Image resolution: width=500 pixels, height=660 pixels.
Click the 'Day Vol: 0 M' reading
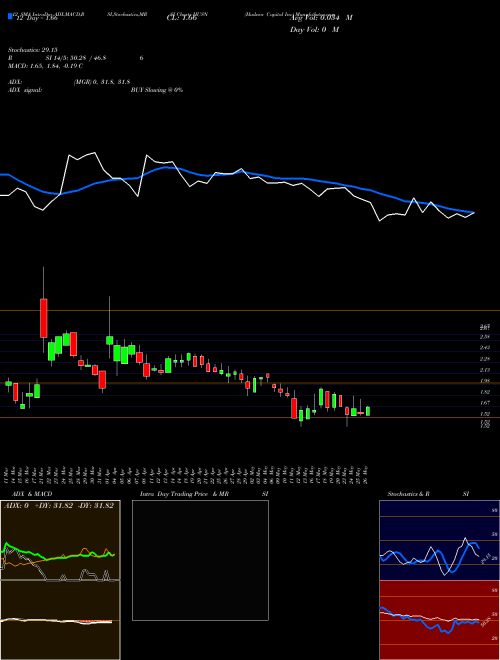(314, 30)
